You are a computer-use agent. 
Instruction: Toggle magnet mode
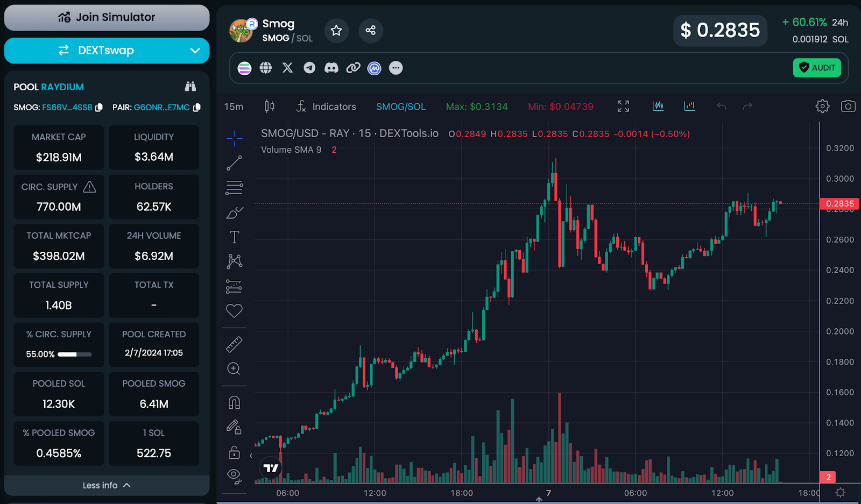point(234,403)
